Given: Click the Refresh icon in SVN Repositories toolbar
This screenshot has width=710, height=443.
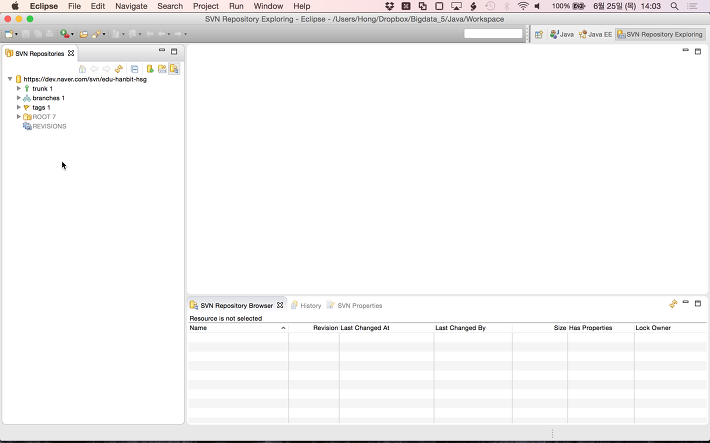Looking at the screenshot, I should coord(119,69).
